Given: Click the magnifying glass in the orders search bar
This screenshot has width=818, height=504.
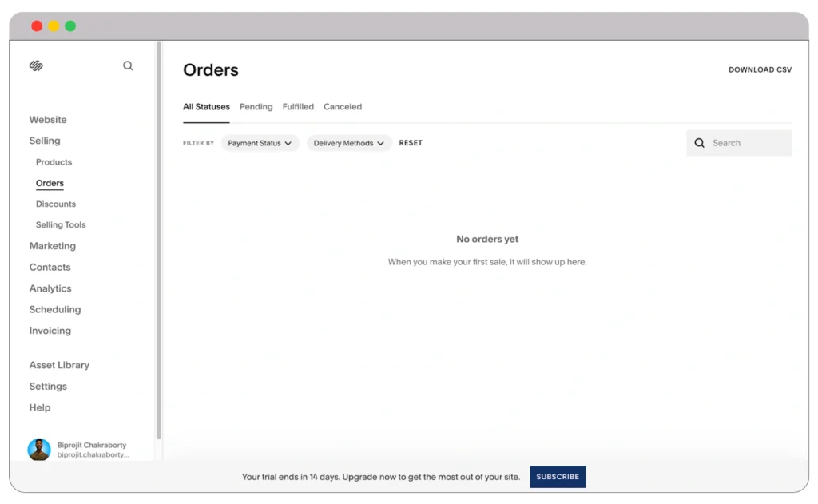Looking at the screenshot, I should (x=700, y=143).
